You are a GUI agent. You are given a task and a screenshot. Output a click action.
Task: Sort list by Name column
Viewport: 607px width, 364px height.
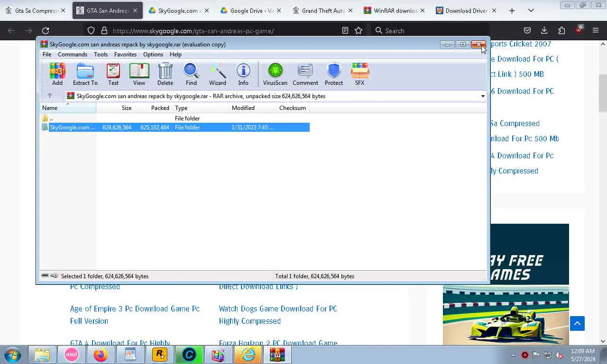68,108
